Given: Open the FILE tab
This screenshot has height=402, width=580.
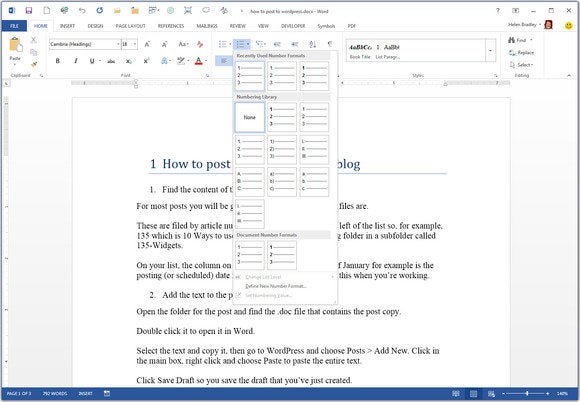Looking at the screenshot, I should click(14, 26).
